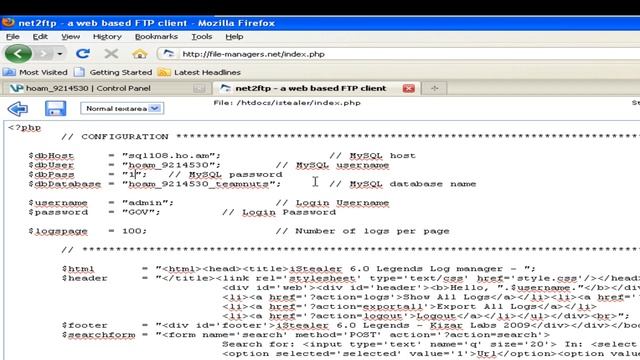Screen dimensions: 640x360
Task: Switch to the hoam_9214530 Control Panel tab
Action: 107,88
